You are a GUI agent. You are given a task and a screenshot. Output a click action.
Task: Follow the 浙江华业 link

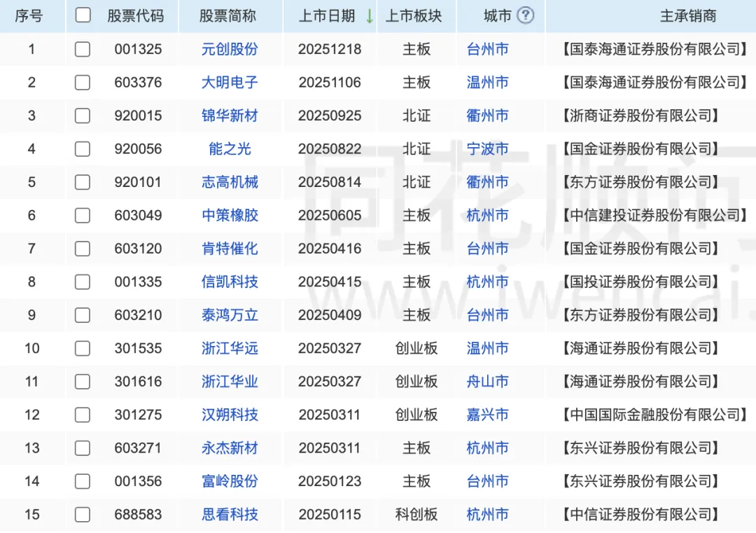click(x=230, y=382)
